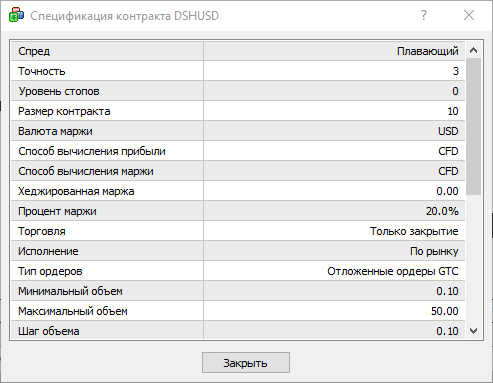Click the USD value cell
Screen dimensions: 493x383
(334, 131)
